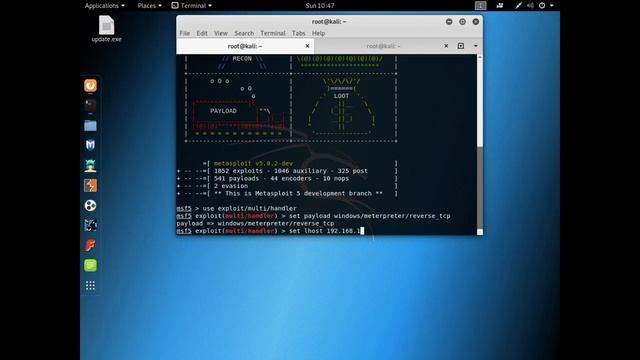Select update.exe file on the desktop
Screen dimensions: 640x360
(x=107, y=29)
